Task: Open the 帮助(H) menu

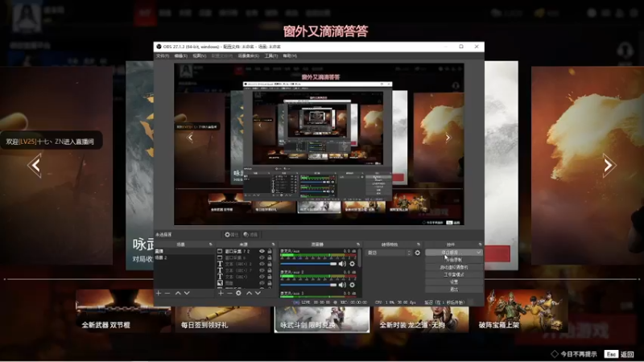Action: pos(290,56)
